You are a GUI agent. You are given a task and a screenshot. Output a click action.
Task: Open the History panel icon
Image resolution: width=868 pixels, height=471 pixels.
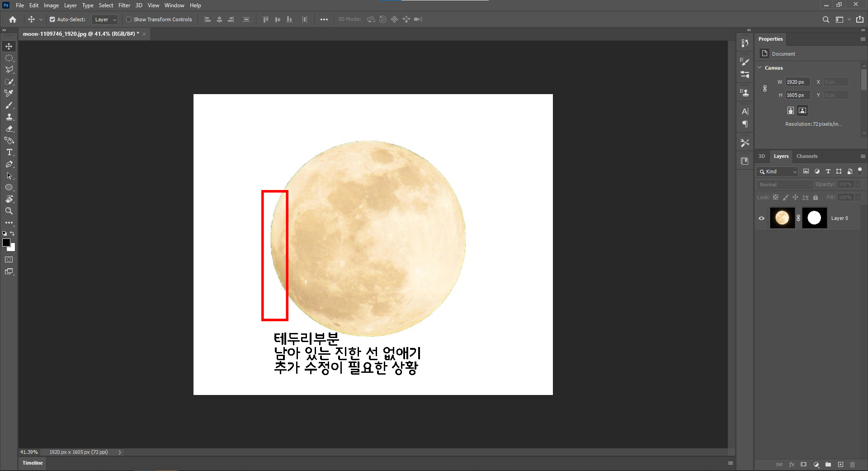[745, 43]
